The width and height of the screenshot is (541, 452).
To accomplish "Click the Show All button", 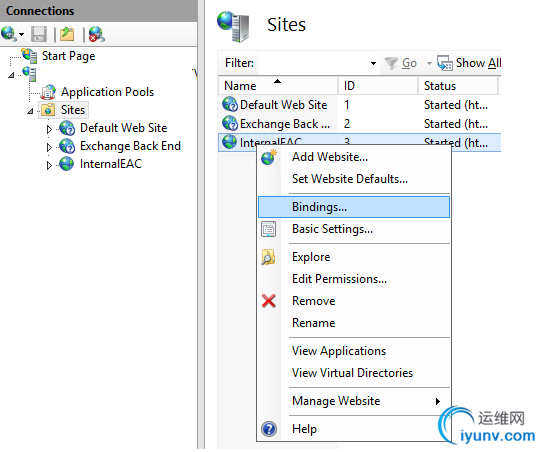I will 469,63.
